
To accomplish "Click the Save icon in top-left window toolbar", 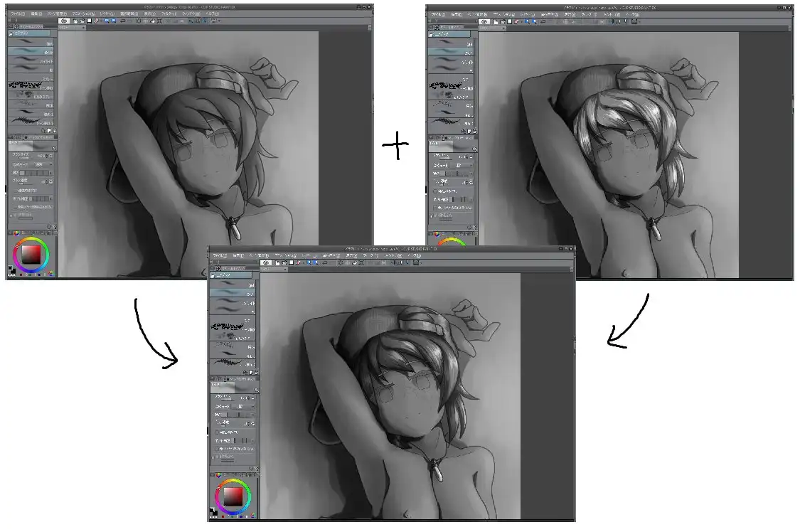I will pos(89,21).
